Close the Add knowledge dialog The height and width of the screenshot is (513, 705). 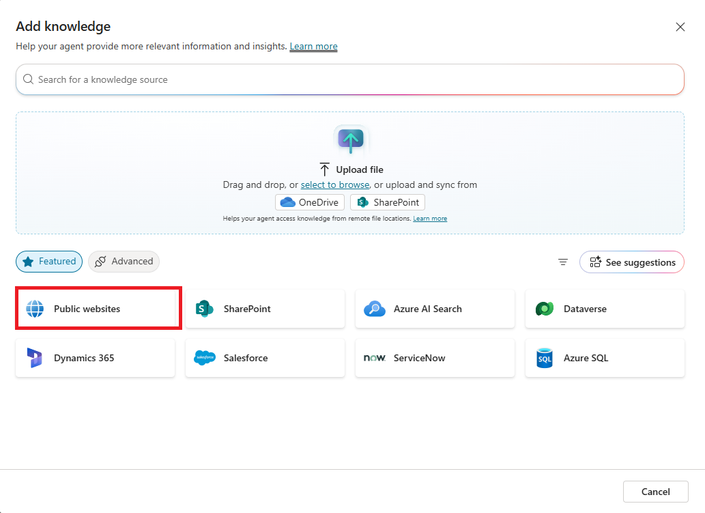[x=680, y=27]
